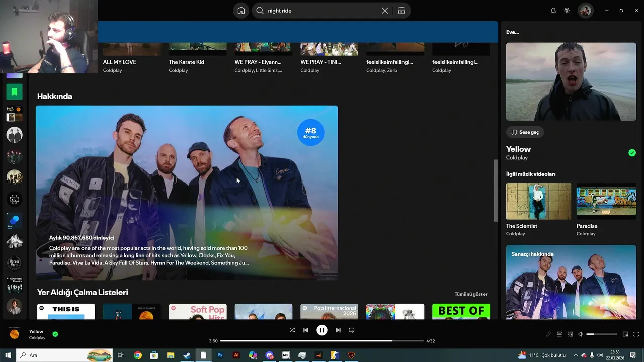Open "This Is" playlist cover
644x362 pixels.
point(66,311)
